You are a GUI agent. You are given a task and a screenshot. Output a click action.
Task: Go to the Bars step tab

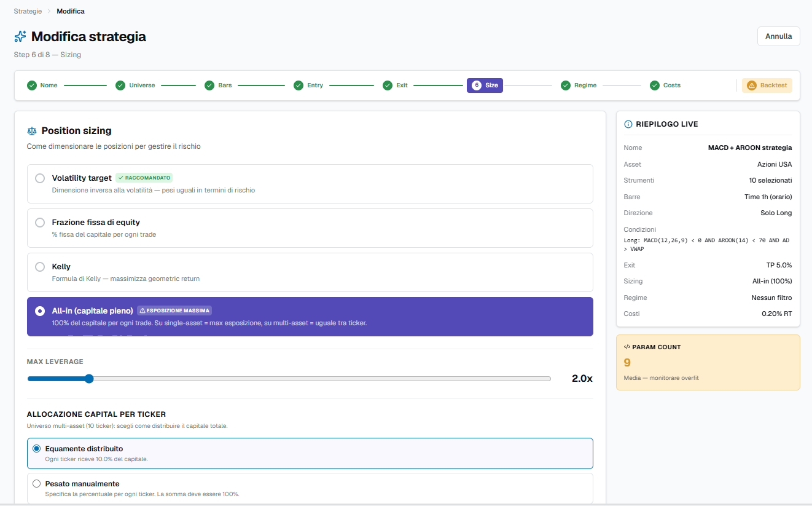pyautogui.click(x=219, y=85)
